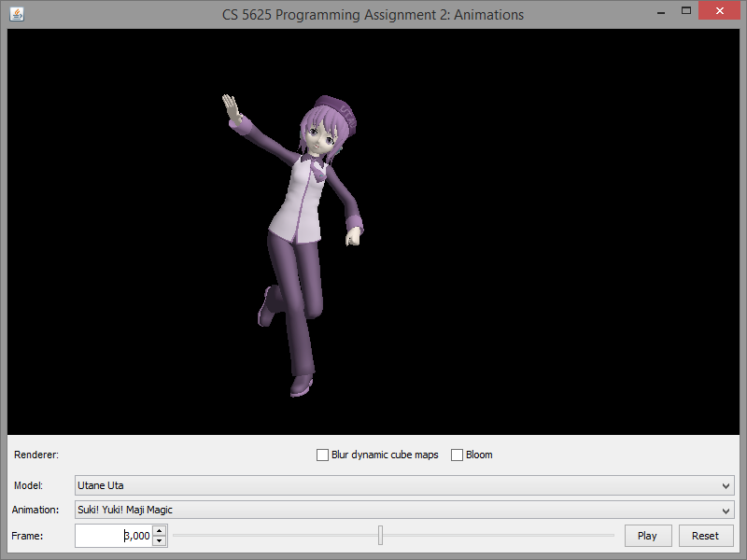
Task: Toggle the Bloom checkbox
Action: click(458, 455)
